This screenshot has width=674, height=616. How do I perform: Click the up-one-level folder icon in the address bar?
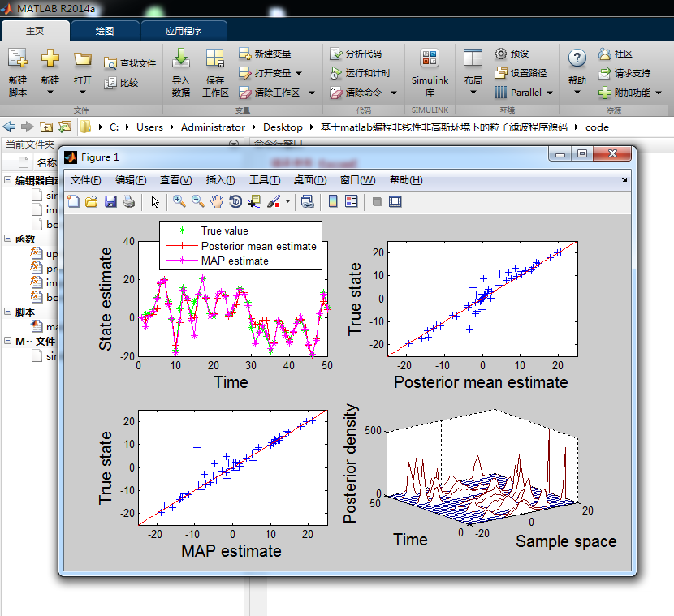46,127
